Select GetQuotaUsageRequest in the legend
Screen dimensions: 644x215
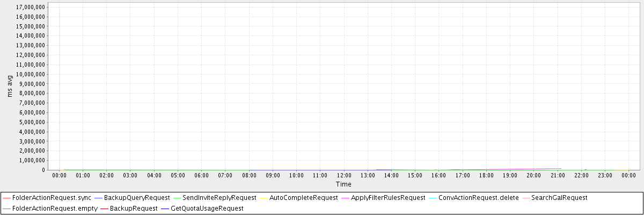click(207, 208)
